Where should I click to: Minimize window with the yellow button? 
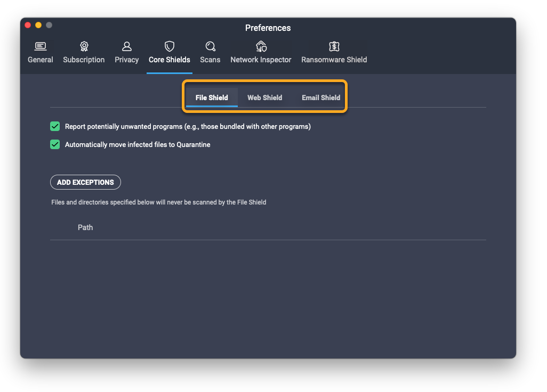pos(38,25)
